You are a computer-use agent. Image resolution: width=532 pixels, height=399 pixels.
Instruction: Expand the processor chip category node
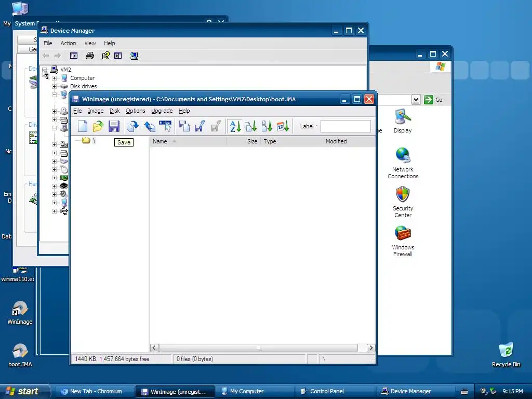(x=54, y=186)
